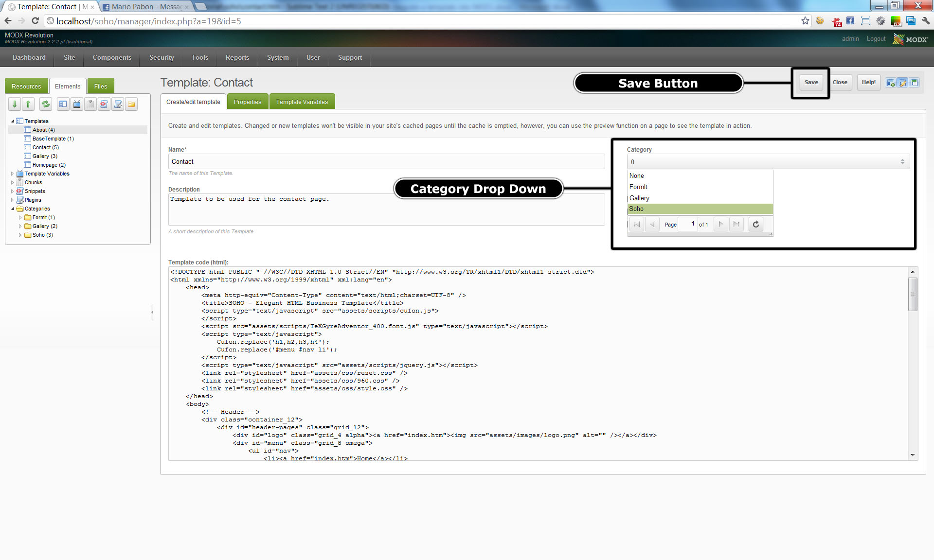Screen dimensions: 934x560
Task: Go to first page in category list
Action: click(637, 224)
